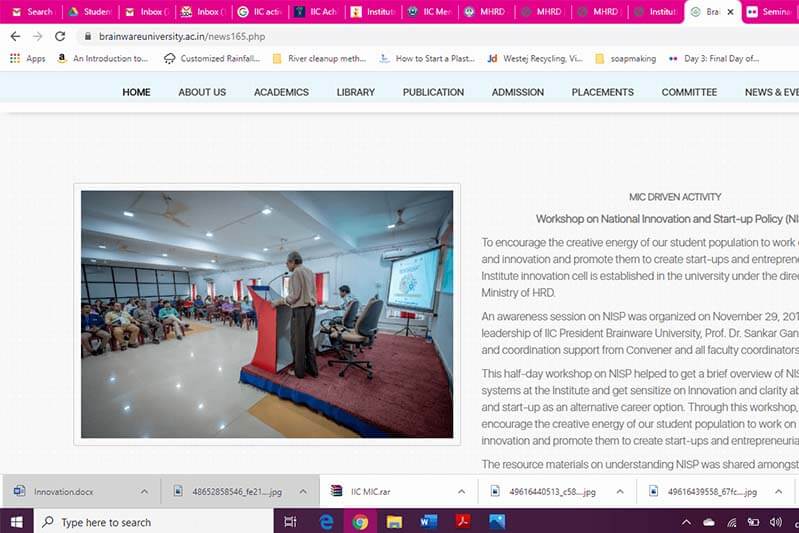Open the Windows Start menu
This screenshot has width=799, height=533.
(17, 522)
